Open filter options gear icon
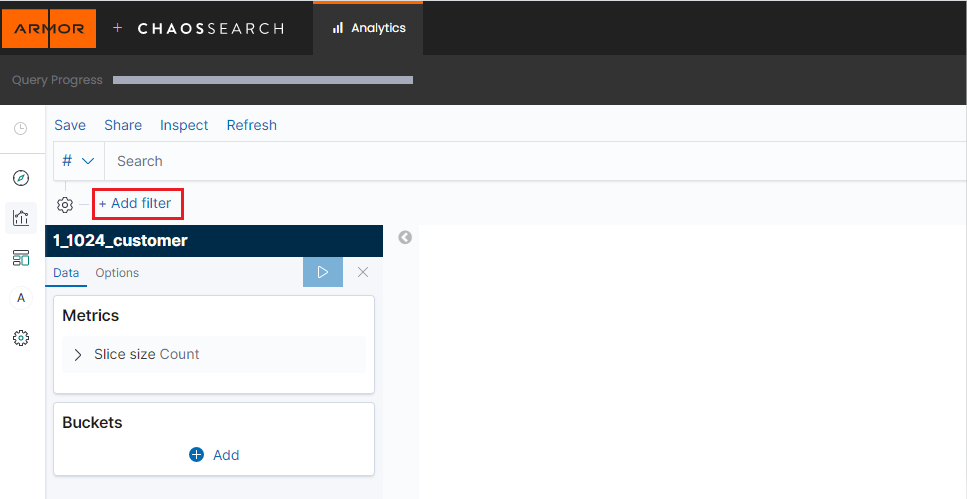 [65, 204]
